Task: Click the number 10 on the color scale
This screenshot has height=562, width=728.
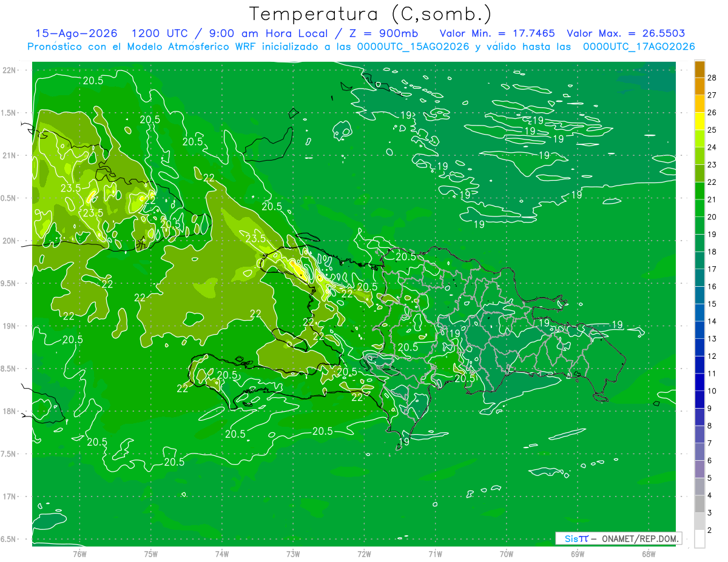Action: [712, 391]
